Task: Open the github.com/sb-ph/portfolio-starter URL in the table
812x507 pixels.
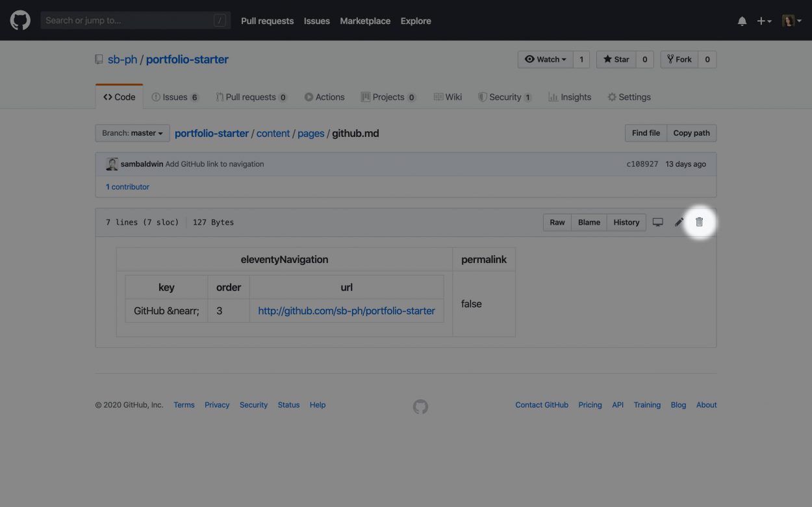Action: pos(346,311)
